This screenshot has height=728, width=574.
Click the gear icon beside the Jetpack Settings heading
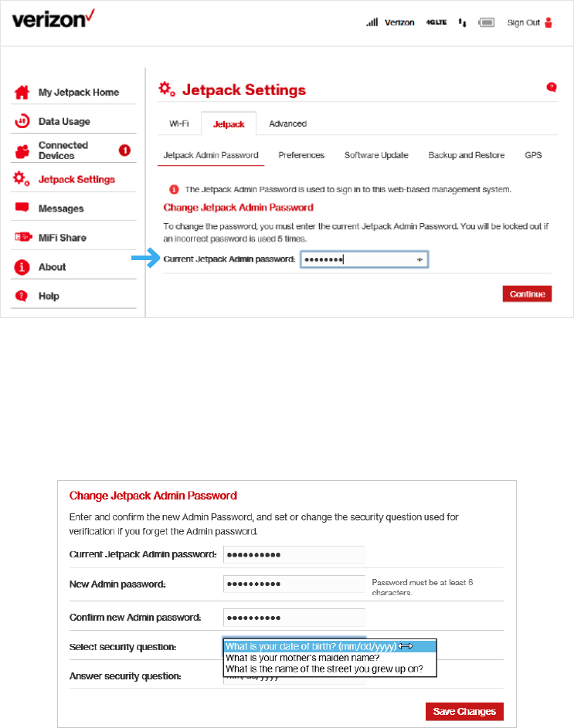pos(167,88)
